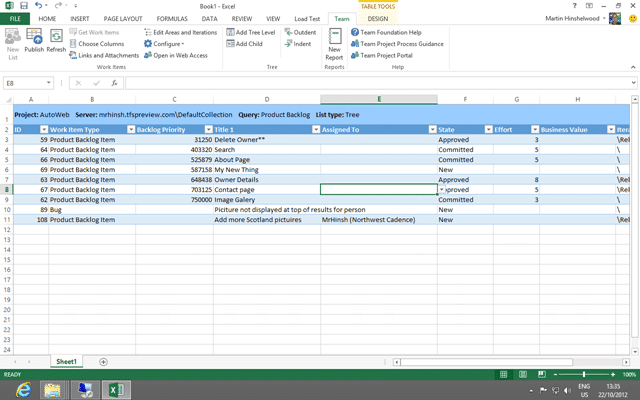Open the State column filter dropdown
The width and height of the screenshot is (640, 400).
tap(488, 129)
